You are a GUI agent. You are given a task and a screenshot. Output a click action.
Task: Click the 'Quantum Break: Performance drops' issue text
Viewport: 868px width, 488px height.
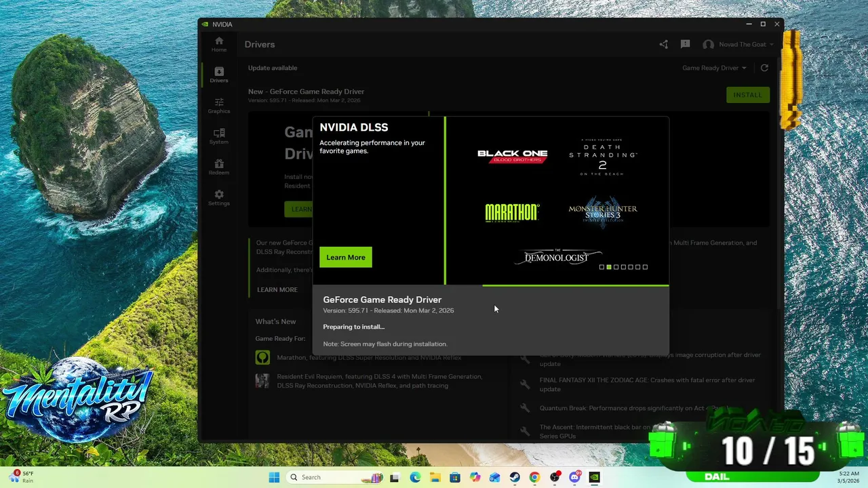tap(634, 408)
